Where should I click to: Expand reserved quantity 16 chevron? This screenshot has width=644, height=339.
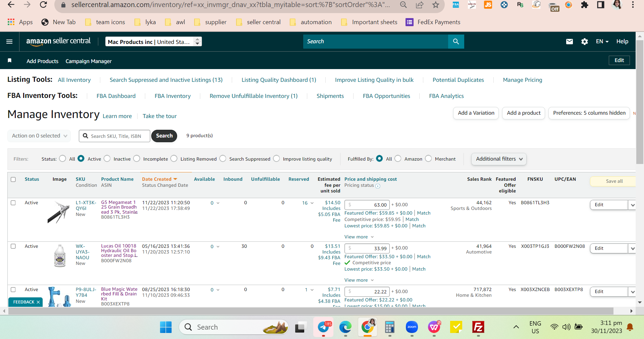[312, 203]
